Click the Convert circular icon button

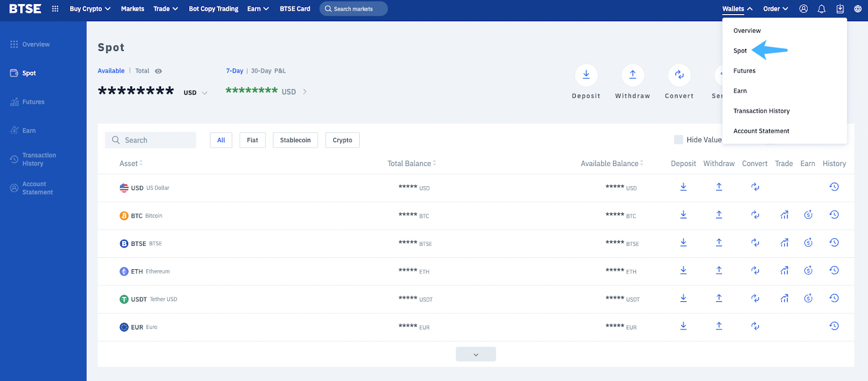(679, 75)
